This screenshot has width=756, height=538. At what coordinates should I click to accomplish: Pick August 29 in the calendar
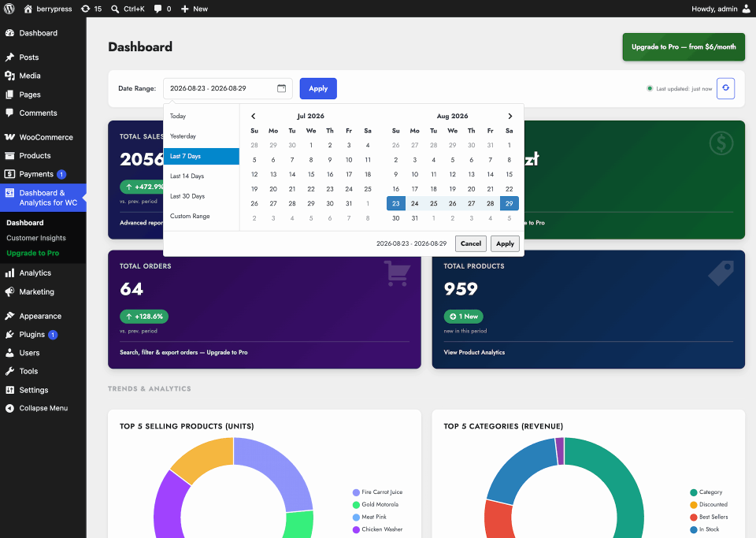tap(510, 203)
